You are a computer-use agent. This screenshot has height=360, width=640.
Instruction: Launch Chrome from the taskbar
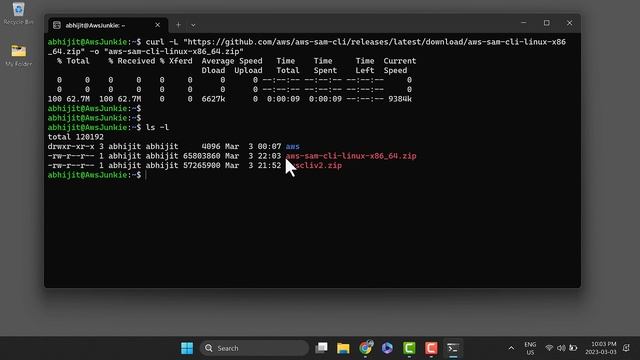pyautogui.click(x=366, y=348)
